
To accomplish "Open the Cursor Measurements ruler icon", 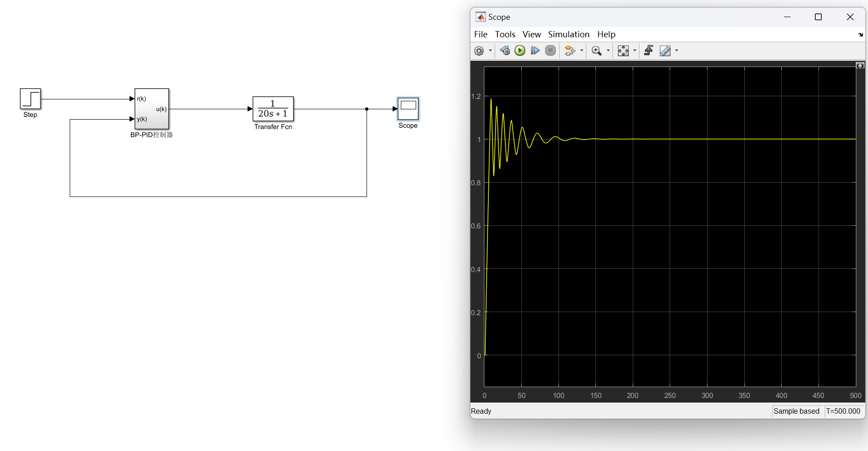I will (665, 51).
